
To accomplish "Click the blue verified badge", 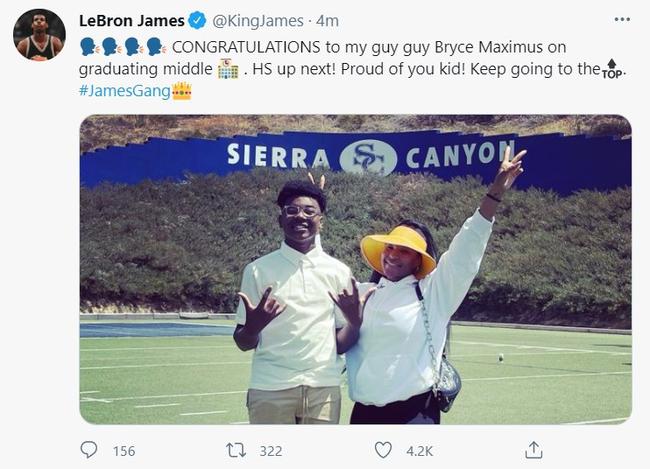I will click(x=198, y=21).
